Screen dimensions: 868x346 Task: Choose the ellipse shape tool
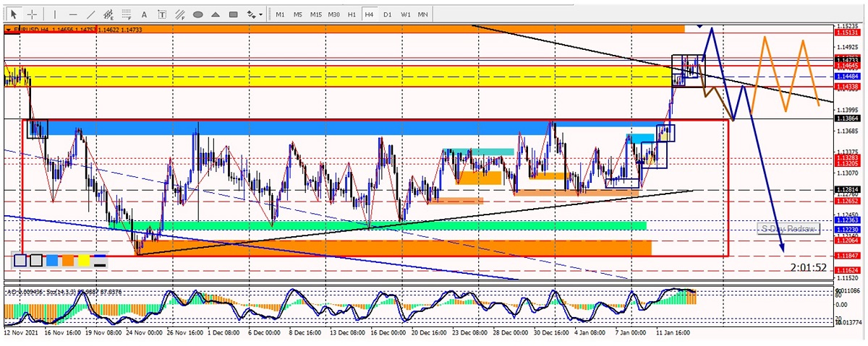pos(197,14)
